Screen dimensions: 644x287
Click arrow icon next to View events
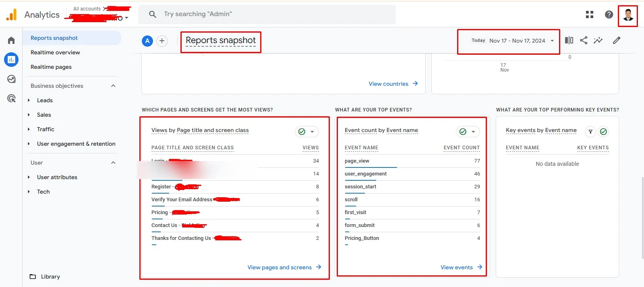click(480, 267)
